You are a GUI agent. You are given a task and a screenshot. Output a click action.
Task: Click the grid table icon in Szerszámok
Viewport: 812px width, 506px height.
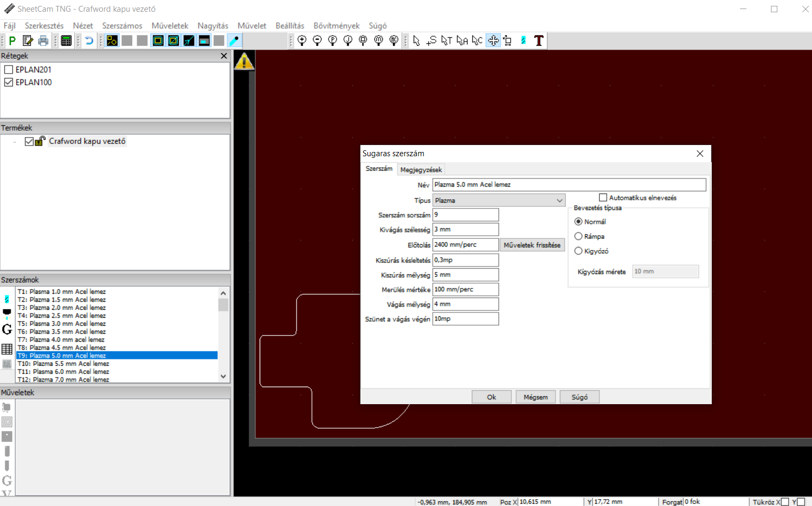[7, 349]
